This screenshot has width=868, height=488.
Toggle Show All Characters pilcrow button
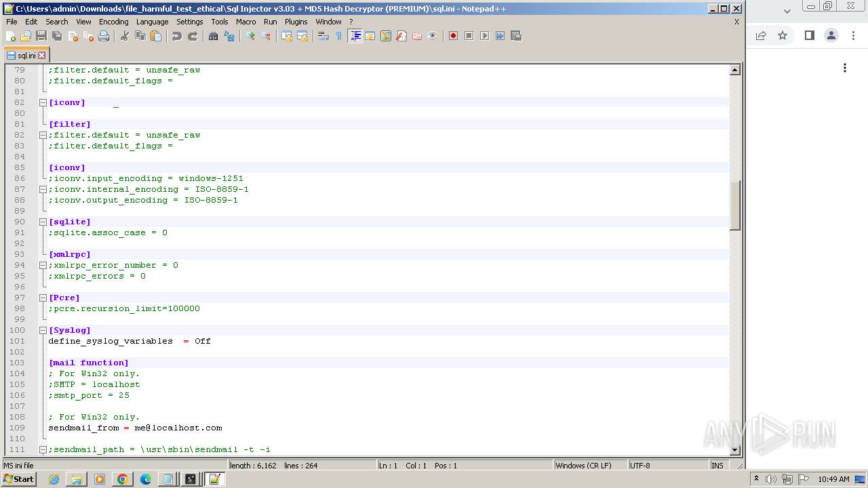click(338, 36)
